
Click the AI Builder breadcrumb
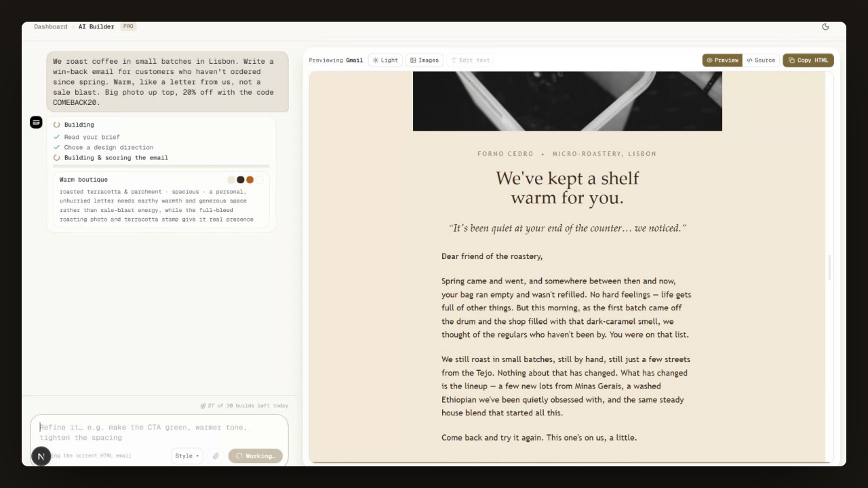(x=96, y=26)
